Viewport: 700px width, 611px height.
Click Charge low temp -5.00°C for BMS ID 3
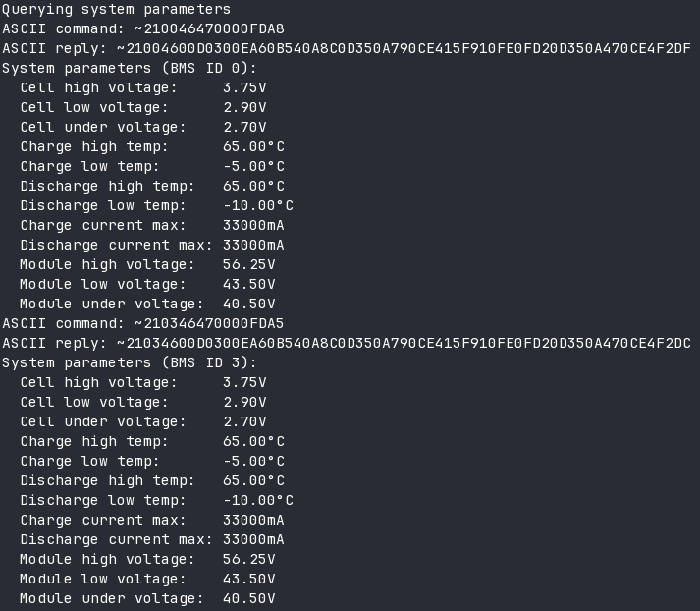253,461
